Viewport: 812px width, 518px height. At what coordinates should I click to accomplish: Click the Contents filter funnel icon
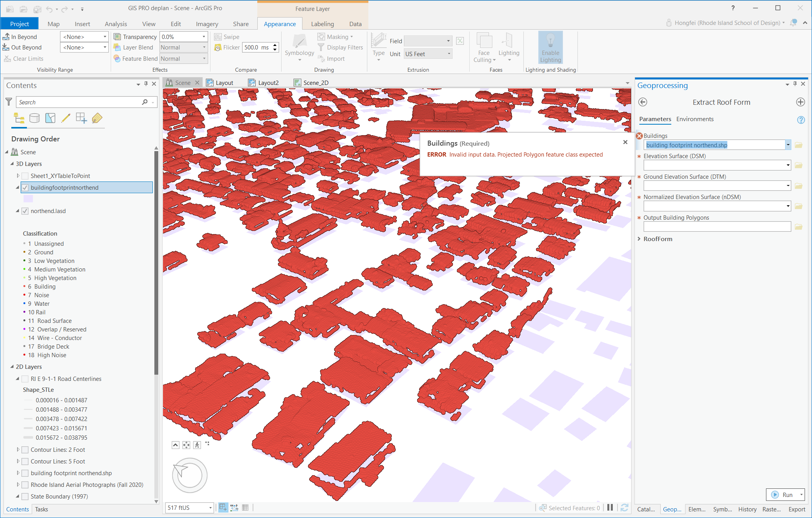pos(9,102)
